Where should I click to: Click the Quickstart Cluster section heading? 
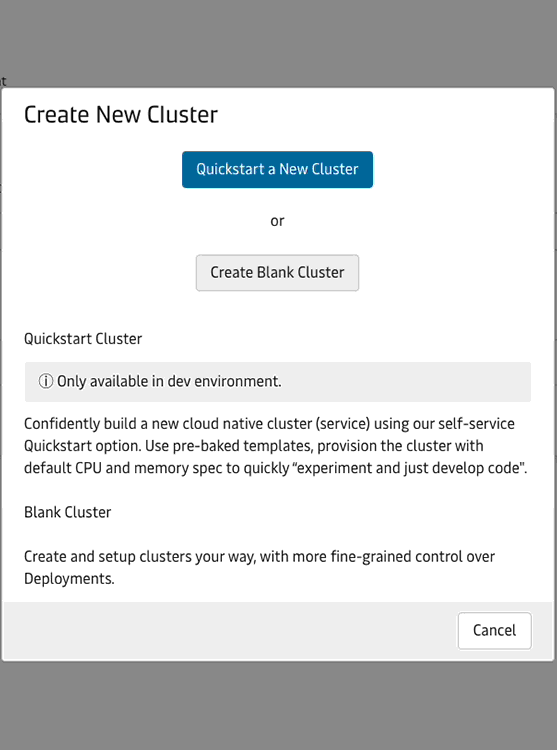(83, 339)
